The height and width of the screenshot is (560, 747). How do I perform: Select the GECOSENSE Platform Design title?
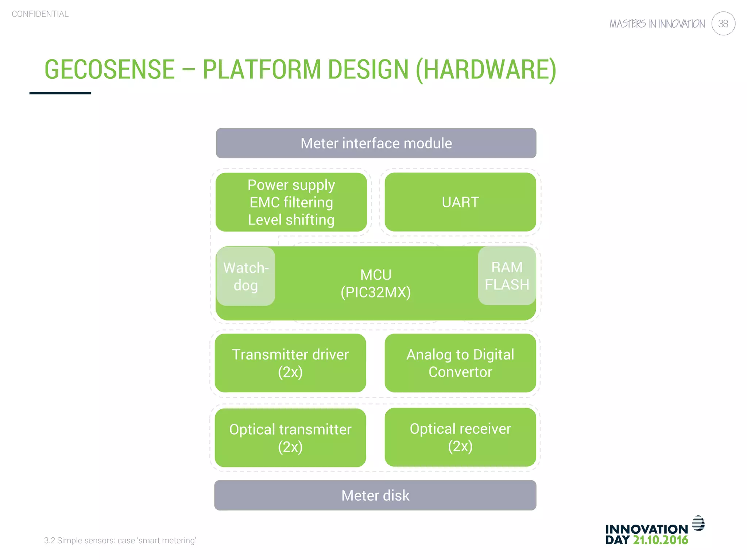[300, 69]
